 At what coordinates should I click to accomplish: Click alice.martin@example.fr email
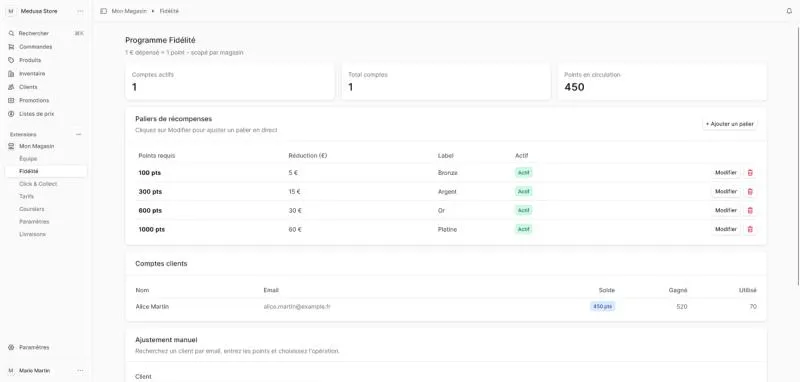297,307
